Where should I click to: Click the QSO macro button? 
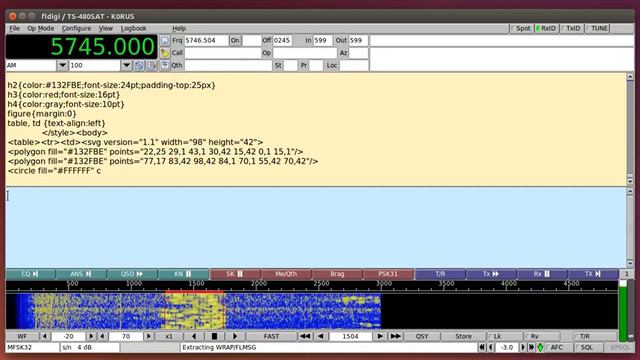133,274
